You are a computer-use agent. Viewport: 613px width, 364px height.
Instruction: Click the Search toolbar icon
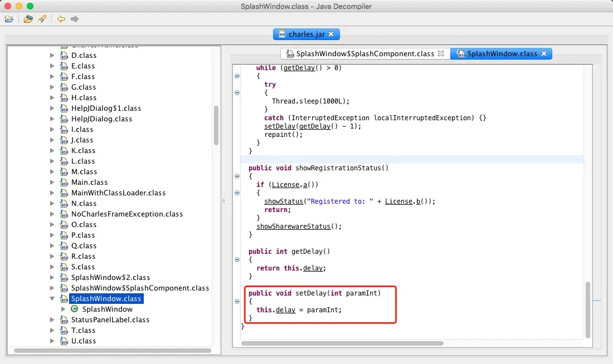click(42, 19)
